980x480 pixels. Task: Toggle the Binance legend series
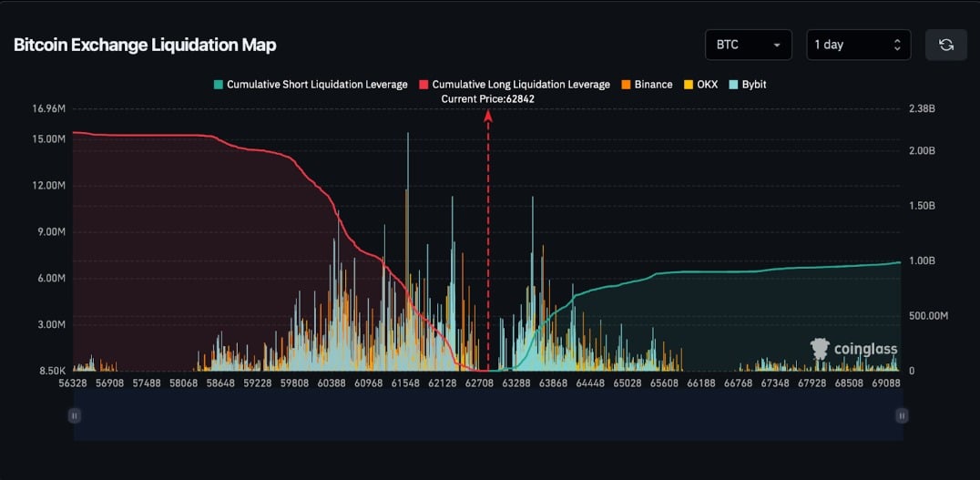[647, 85]
